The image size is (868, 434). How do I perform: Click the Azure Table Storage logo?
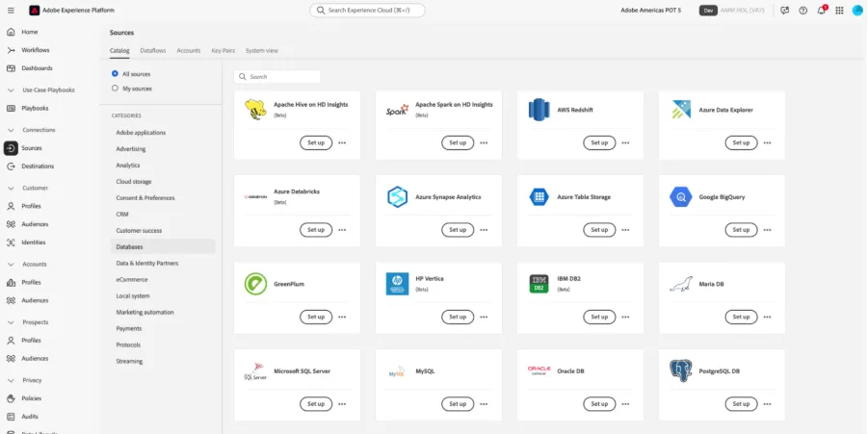539,197
